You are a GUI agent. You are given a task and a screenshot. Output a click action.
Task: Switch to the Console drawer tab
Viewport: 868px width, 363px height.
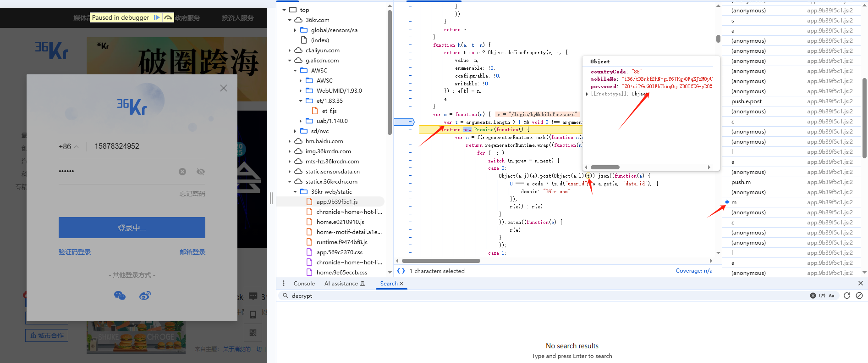click(304, 284)
